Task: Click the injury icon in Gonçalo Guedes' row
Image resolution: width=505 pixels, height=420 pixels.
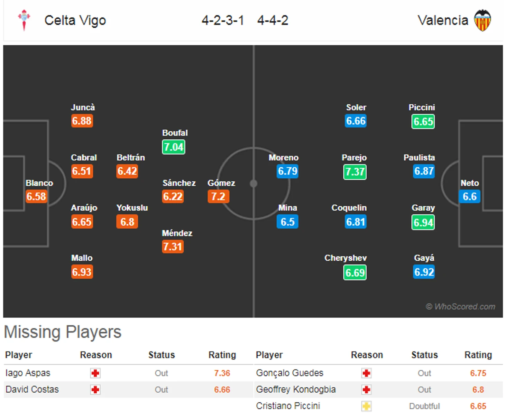Action: coord(366,373)
